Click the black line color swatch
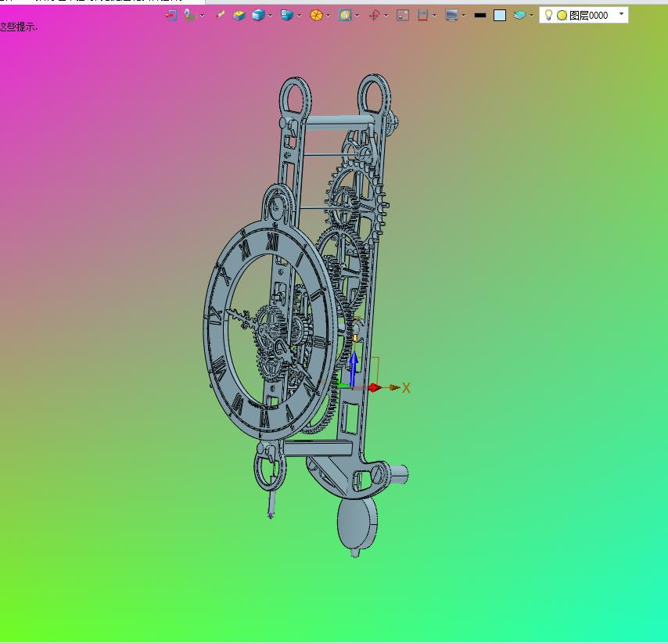 480,16
